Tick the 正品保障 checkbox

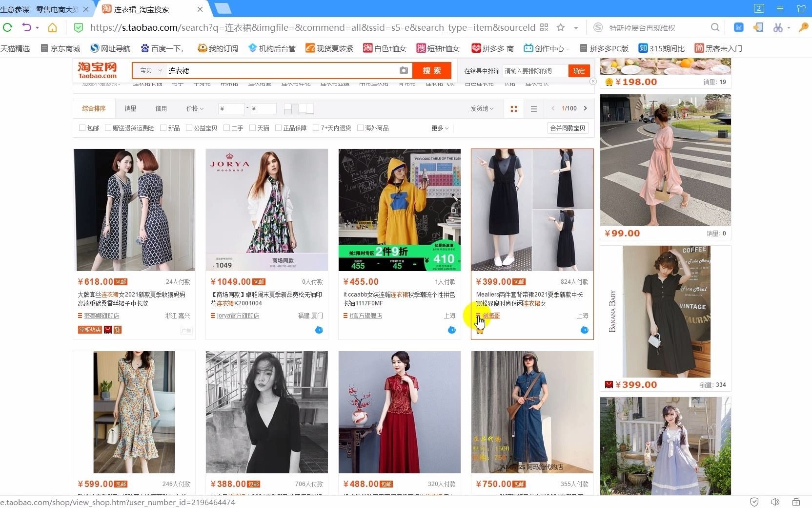(278, 128)
